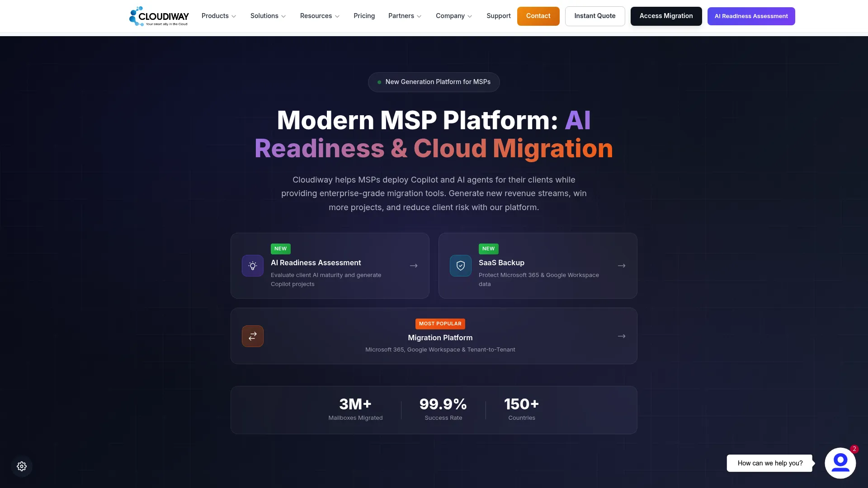Click the 'Mailboxes Migrated' label
This screenshot has height=488, width=868.
click(x=355, y=418)
